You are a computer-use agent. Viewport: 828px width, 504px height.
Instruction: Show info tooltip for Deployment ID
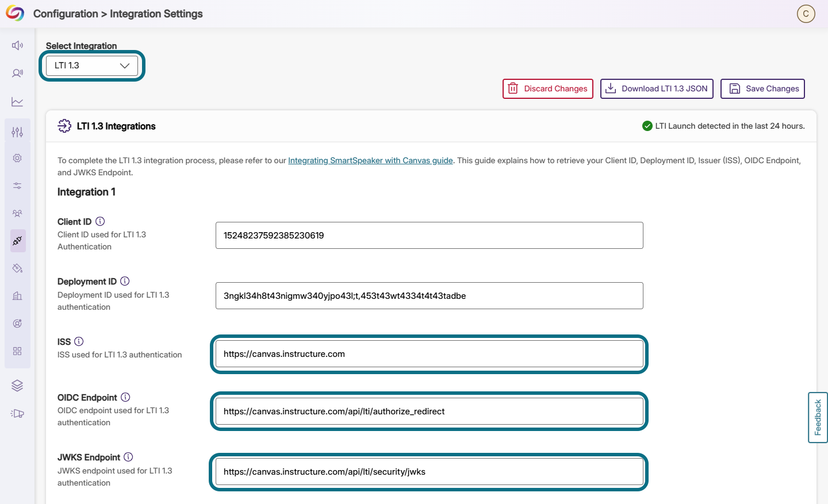pos(125,281)
